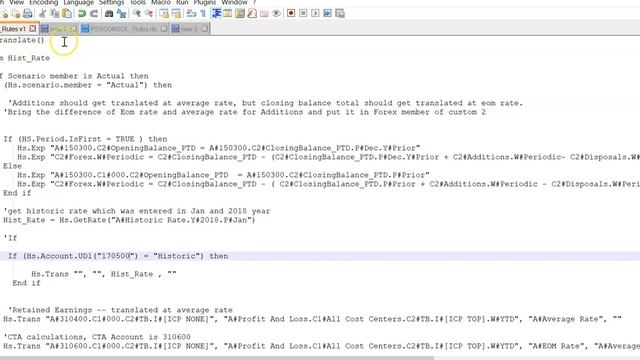Screen dimensions: 640x360
Task: Click comment "'Bring the difference of Eom rate"
Action: pos(245,112)
